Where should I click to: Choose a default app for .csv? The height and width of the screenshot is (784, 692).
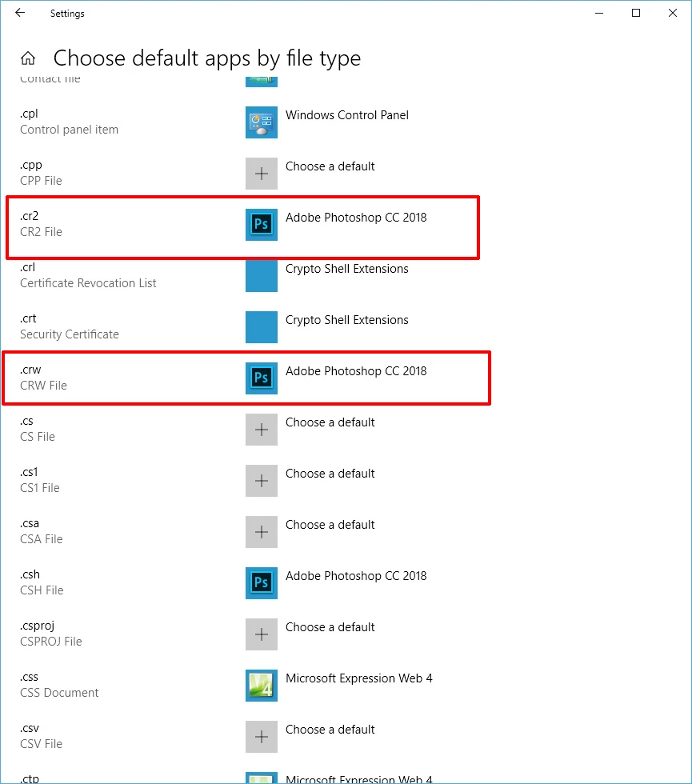point(330,730)
